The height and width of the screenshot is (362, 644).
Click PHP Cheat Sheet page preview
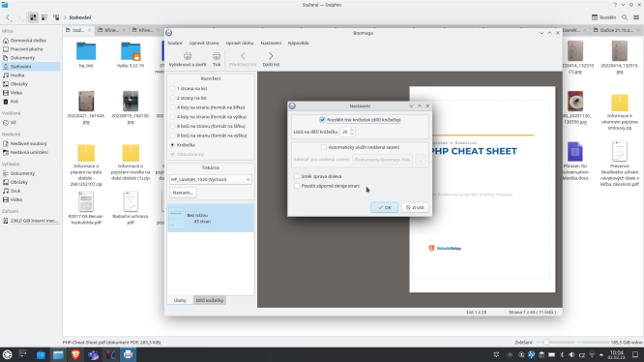(x=483, y=190)
